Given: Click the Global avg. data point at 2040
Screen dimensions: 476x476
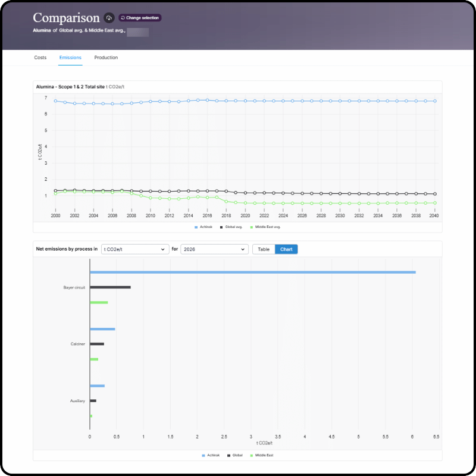Looking at the screenshot, I should coord(435,194).
